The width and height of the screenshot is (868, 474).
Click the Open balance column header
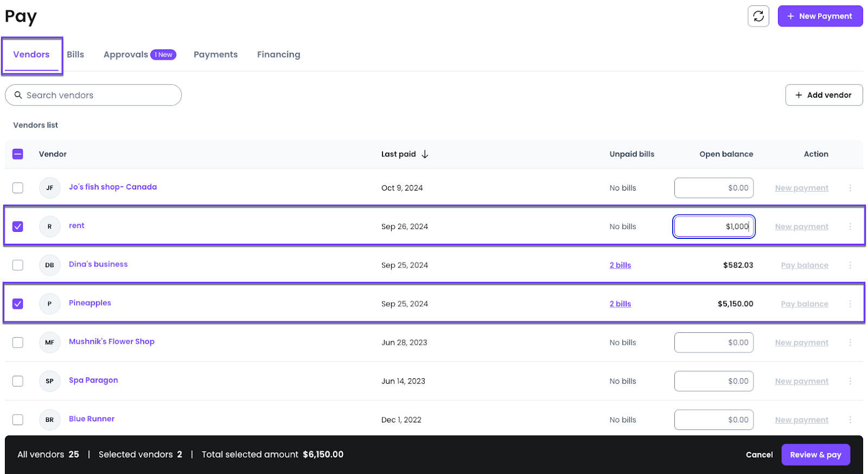pos(726,154)
